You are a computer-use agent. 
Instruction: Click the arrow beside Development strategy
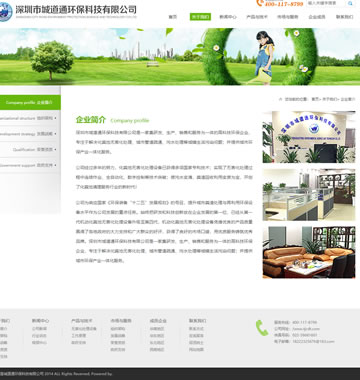tap(55, 134)
